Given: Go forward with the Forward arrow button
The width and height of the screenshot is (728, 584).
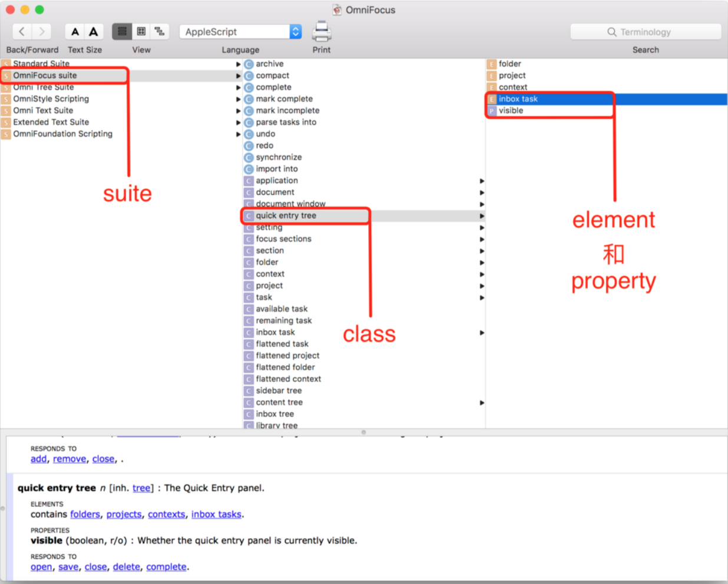Looking at the screenshot, I should 42,32.
